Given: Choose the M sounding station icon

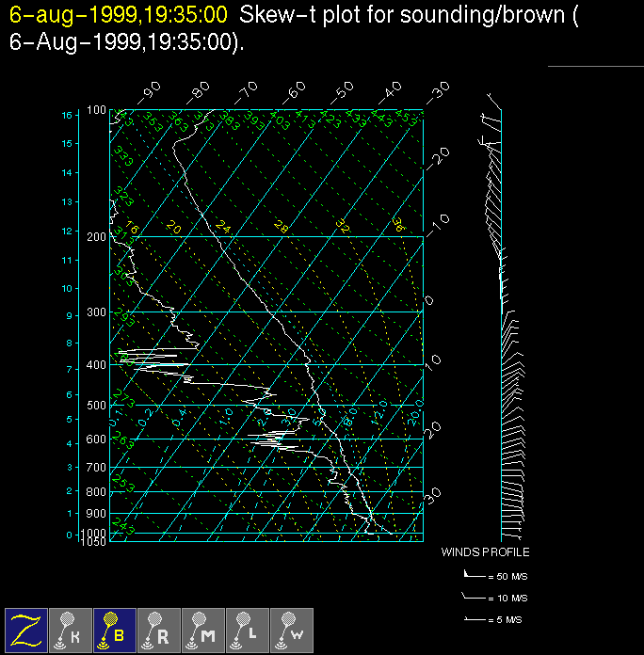Looking at the screenshot, I should [x=203, y=631].
